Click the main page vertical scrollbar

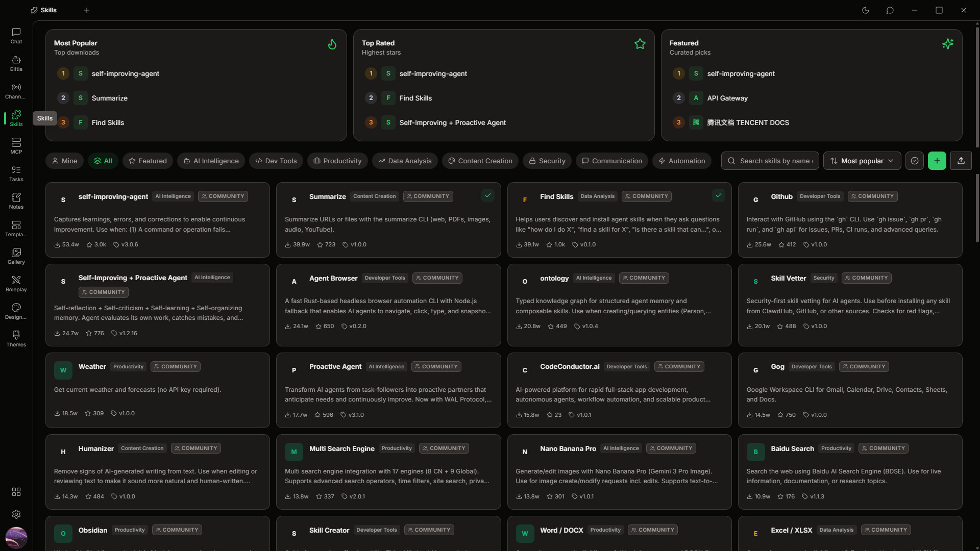(x=977, y=87)
